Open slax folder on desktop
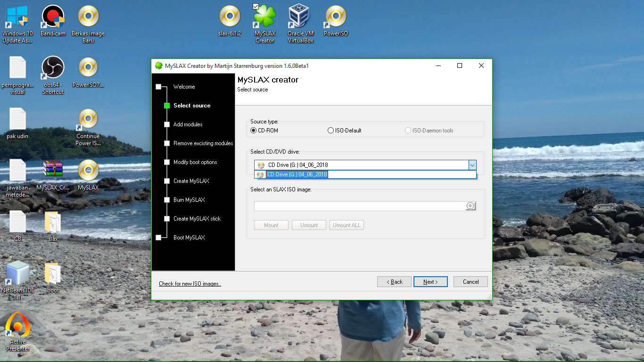The image size is (644, 362). coord(53,226)
